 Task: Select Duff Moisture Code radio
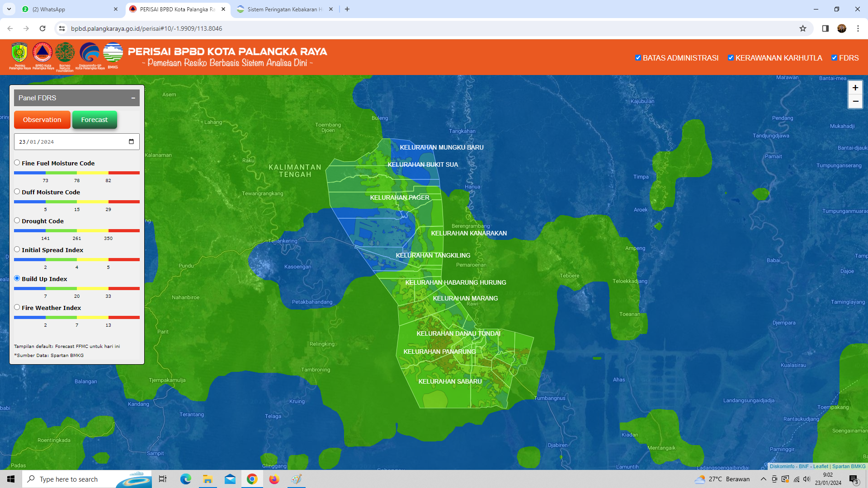17,192
